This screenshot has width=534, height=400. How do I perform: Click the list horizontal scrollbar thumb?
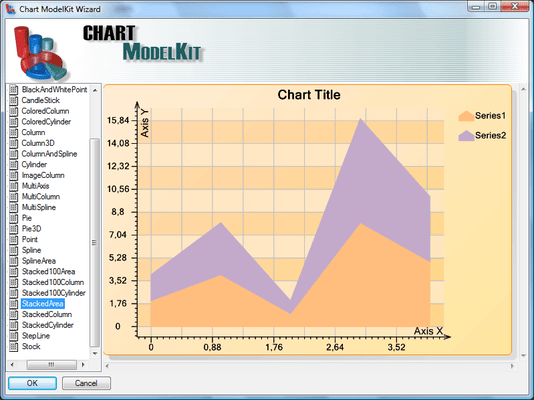(x=51, y=365)
